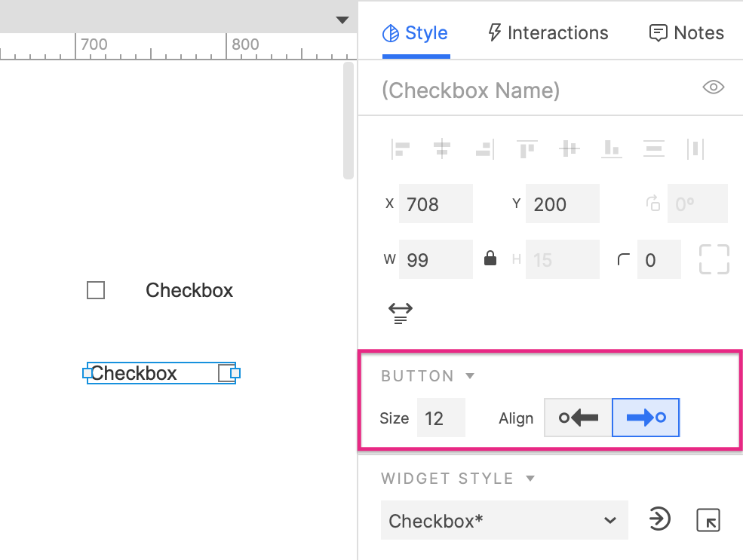Image resolution: width=743 pixels, height=560 pixels.
Task: Click update widget style icon
Action: (659, 519)
